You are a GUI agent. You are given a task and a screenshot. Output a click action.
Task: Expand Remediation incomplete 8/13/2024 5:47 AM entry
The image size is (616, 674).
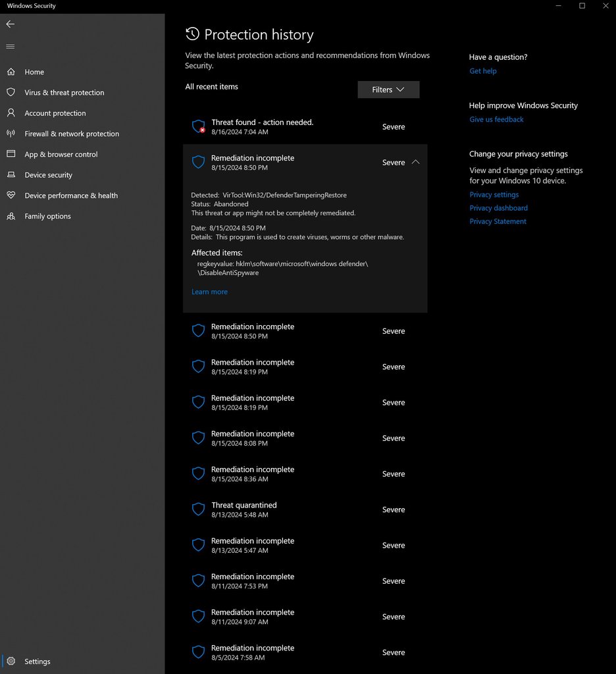tap(305, 545)
